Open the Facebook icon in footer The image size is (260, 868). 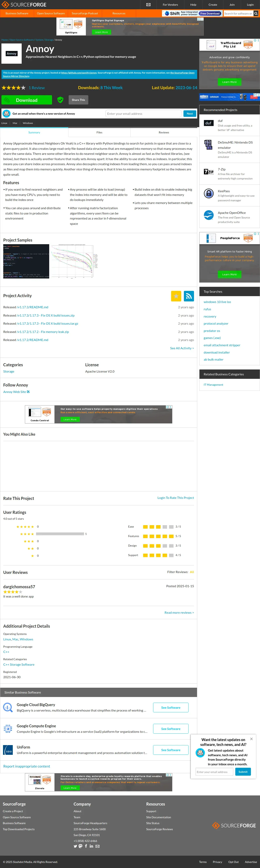tap(86, 846)
